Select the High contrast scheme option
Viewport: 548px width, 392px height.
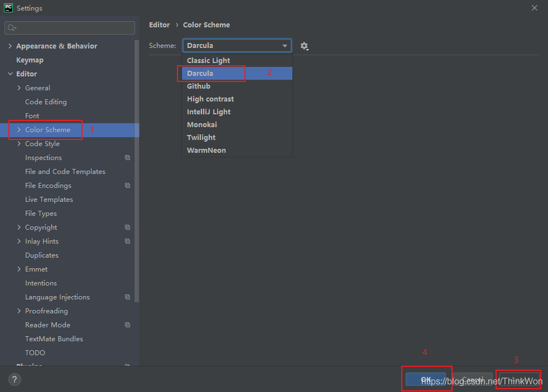coord(210,99)
